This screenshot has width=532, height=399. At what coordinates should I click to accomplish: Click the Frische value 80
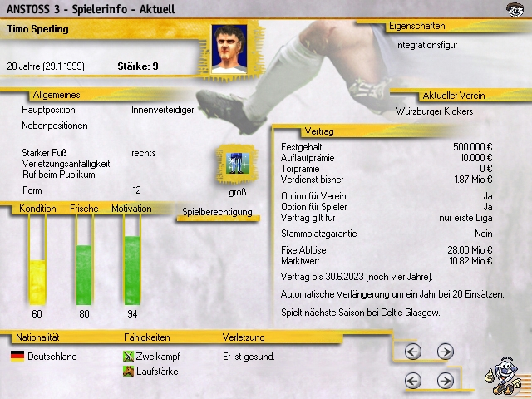coord(84,314)
